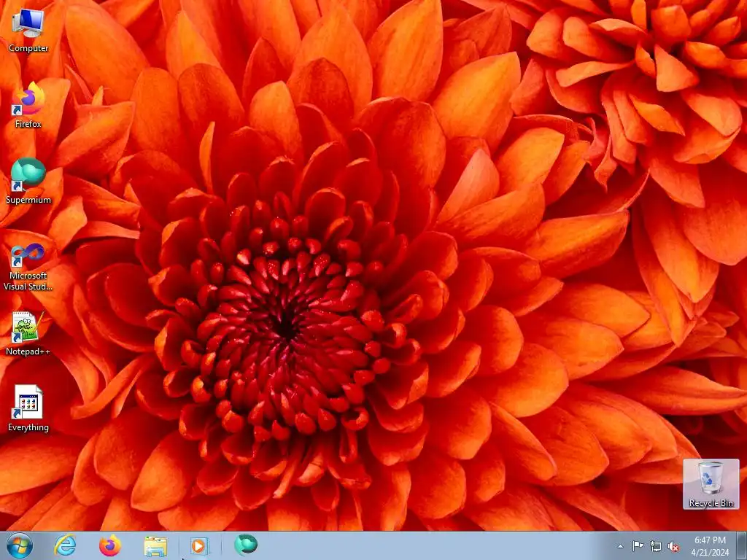Launch Supermium from the taskbar

point(246,545)
